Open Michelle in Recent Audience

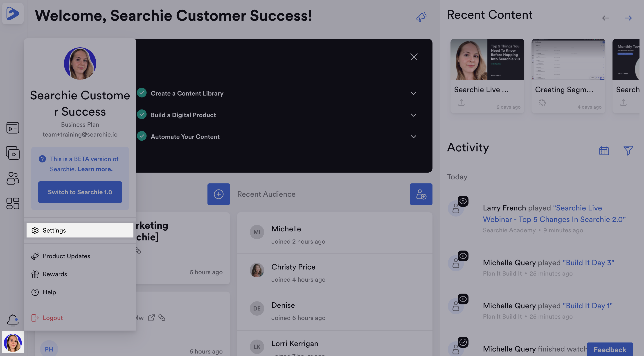[335, 233]
